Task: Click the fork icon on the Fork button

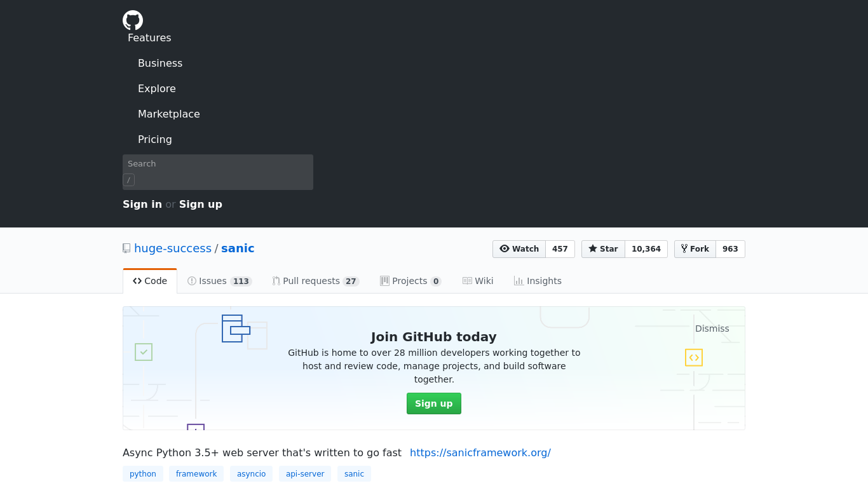Action: [x=684, y=248]
